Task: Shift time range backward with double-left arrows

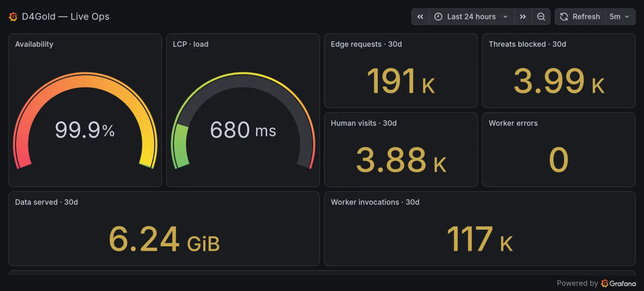Action: [420, 17]
